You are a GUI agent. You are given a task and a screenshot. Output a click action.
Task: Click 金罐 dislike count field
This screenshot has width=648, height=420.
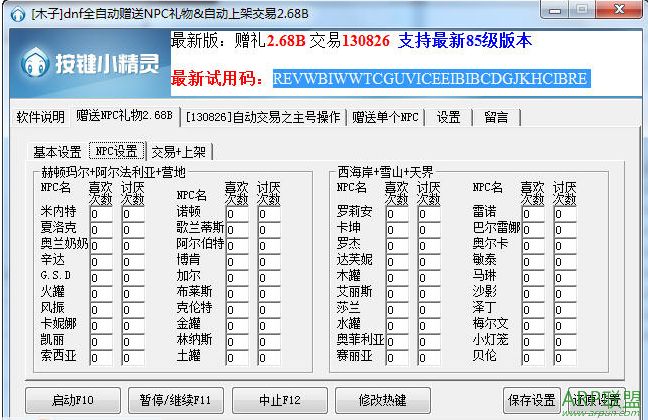[269, 326]
